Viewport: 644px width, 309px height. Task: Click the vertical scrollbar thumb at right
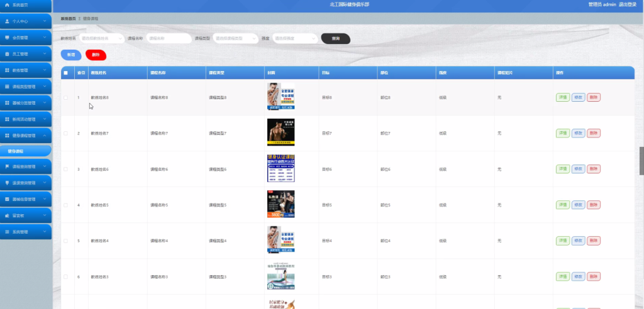coord(641,161)
